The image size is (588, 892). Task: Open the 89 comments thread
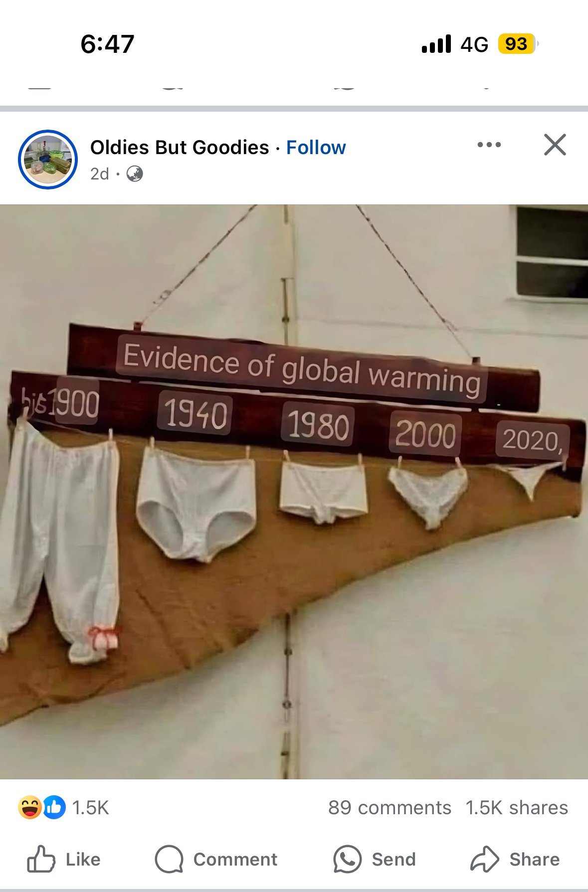390,808
